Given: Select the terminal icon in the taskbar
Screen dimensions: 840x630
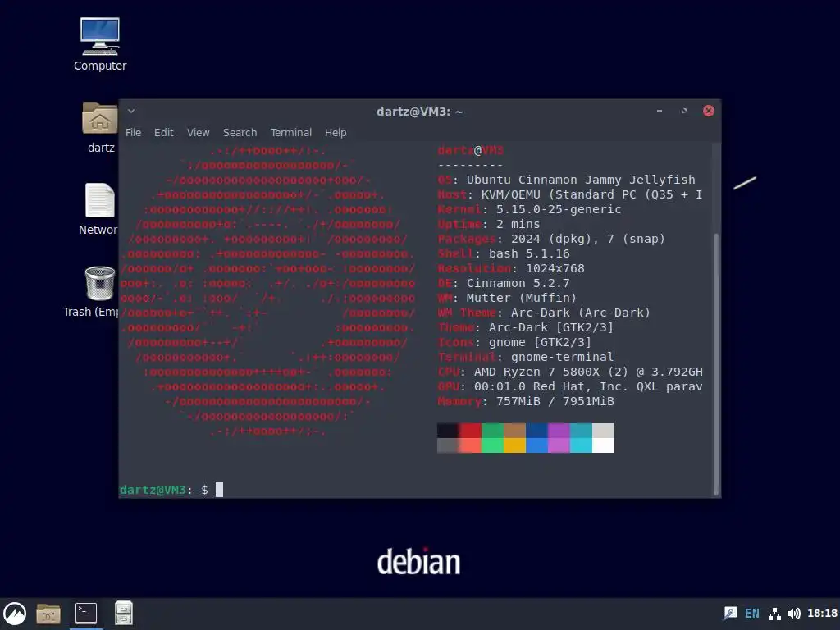Looking at the screenshot, I should pyautogui.click(x=85, y=614).
